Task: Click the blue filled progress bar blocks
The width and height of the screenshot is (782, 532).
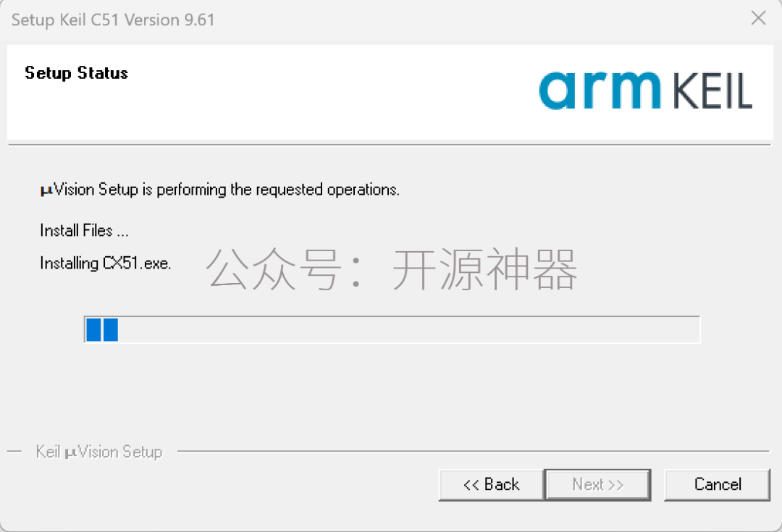Action: click(x=102, y=329)
